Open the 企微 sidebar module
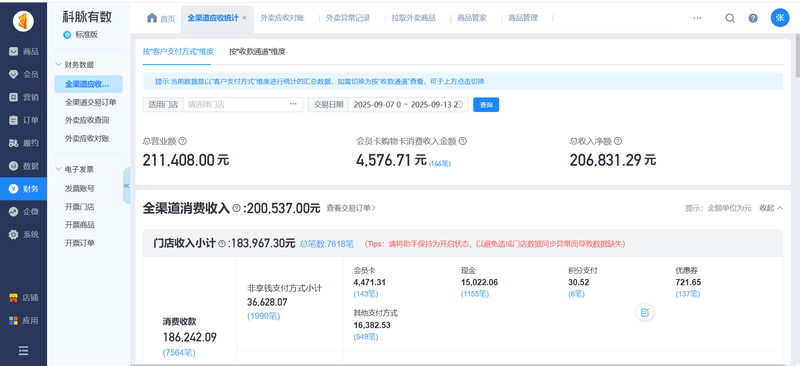The width and height of the screenshot is (800, 366). point(23,211)
